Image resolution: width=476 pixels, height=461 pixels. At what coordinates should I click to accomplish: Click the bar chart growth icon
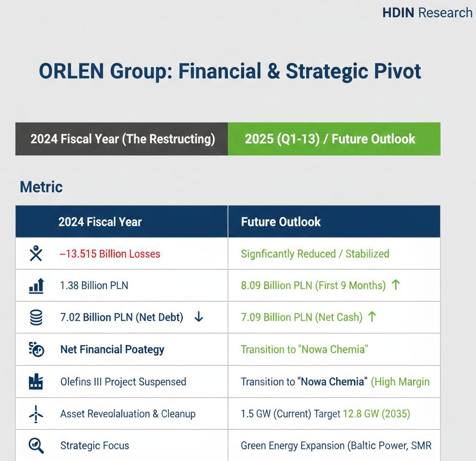[36, 285]
